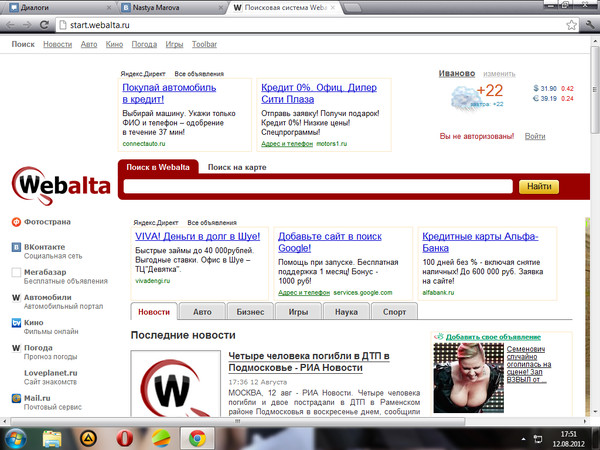Click the colorful ball taskbar icon
Image resolution: width=600 pixels, height=450 pixels.
161,439
